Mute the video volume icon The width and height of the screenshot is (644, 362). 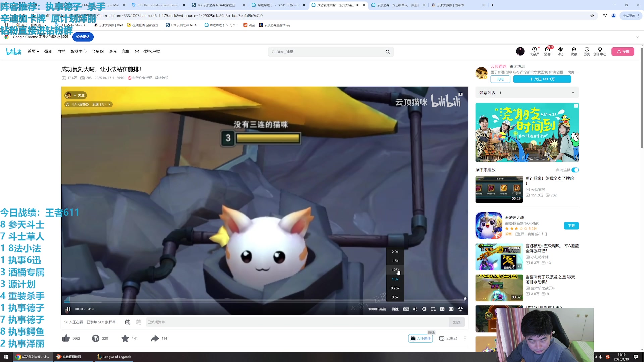point(415,309)
